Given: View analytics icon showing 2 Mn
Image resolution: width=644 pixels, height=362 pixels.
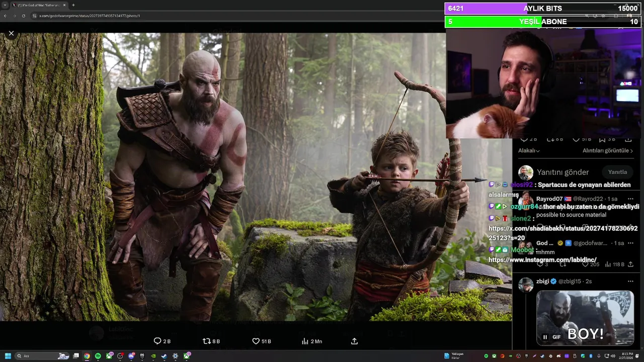Looking at the screenshot, I should pyautogui.click(x=311, y=341).
